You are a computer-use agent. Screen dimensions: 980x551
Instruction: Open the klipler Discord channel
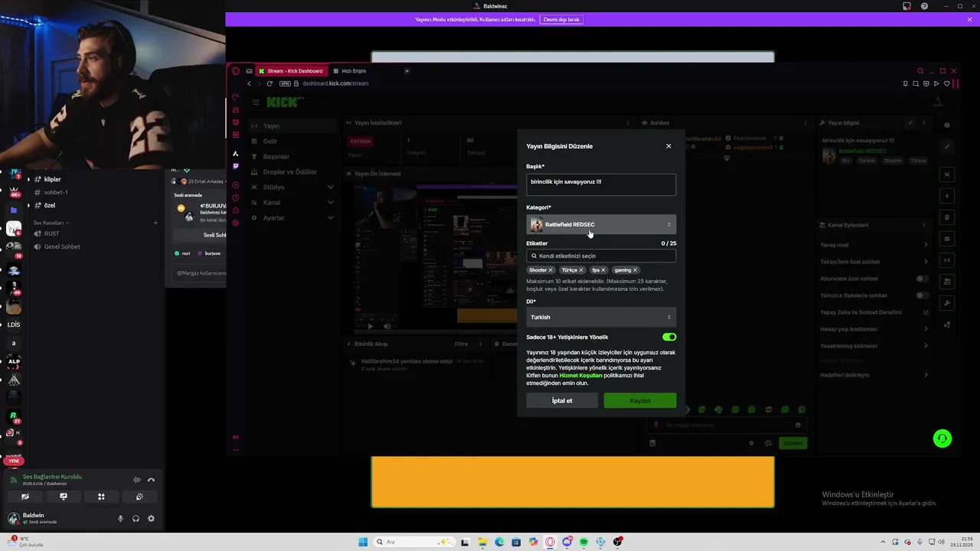click(52, 179)
